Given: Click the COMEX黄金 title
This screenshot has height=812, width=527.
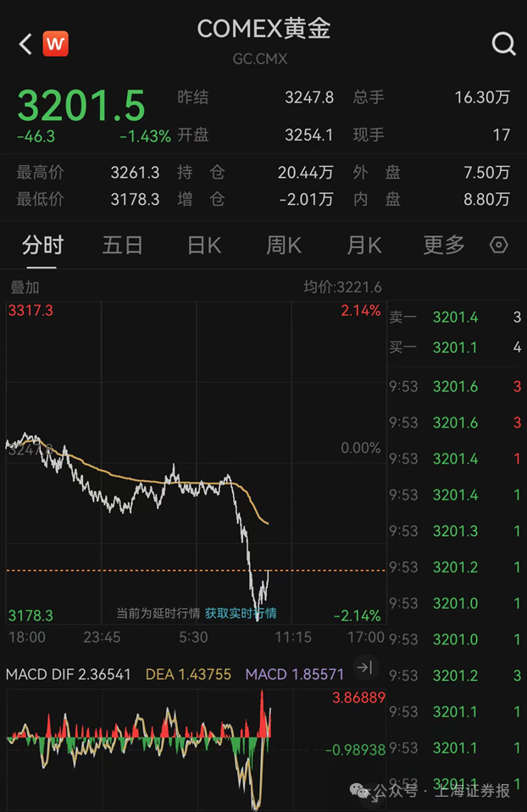Looking at the screenshot, I should coord(263,29).
